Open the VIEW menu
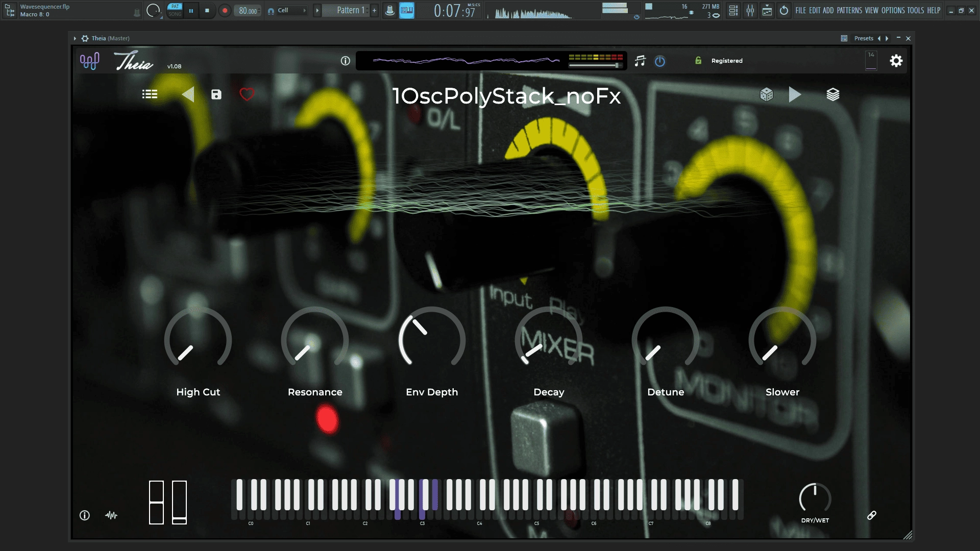 pos(872,10)
